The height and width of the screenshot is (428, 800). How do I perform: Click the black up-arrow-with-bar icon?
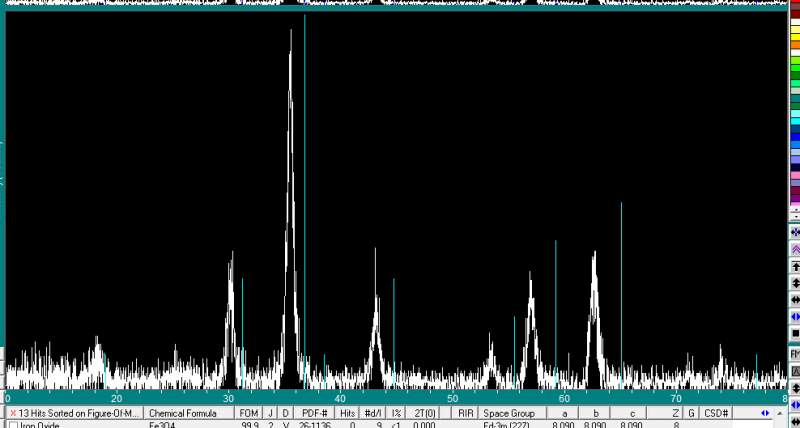click(x=795, y=266)
